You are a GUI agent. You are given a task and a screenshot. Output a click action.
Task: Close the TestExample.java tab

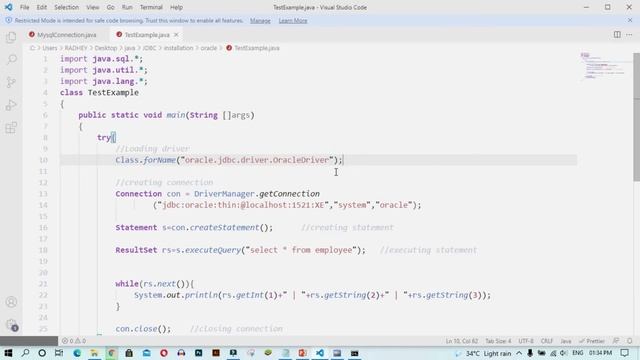point(176,35)
